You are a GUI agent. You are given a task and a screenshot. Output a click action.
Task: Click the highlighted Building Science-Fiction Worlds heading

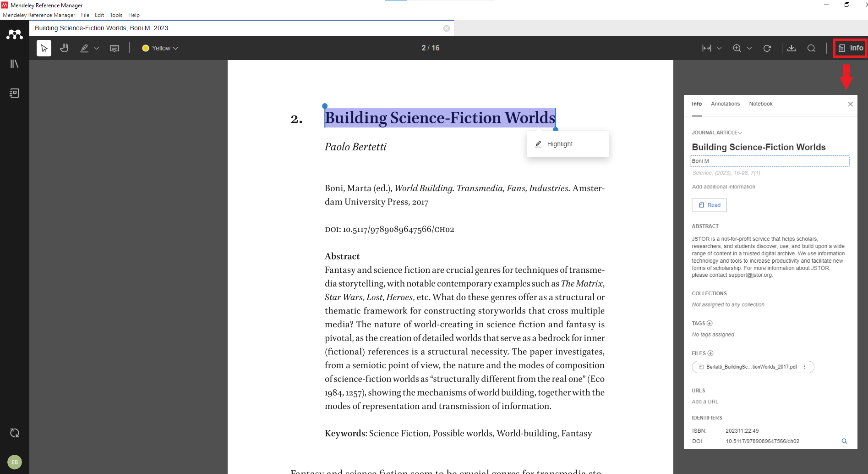click(x=440, y=118)
